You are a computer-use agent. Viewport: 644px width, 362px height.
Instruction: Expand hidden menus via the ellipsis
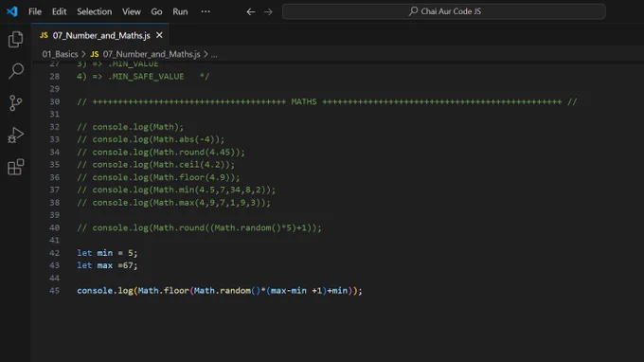coord(206,11)
